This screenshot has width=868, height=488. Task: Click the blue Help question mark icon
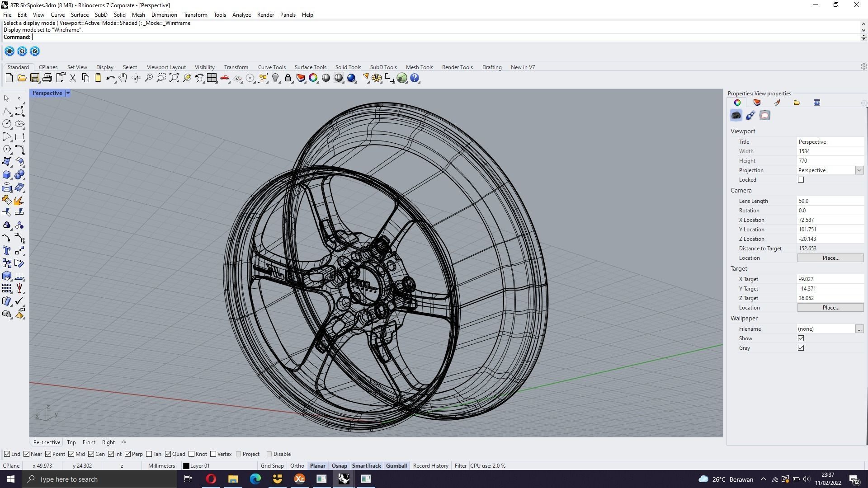click(x=415, y=78)
